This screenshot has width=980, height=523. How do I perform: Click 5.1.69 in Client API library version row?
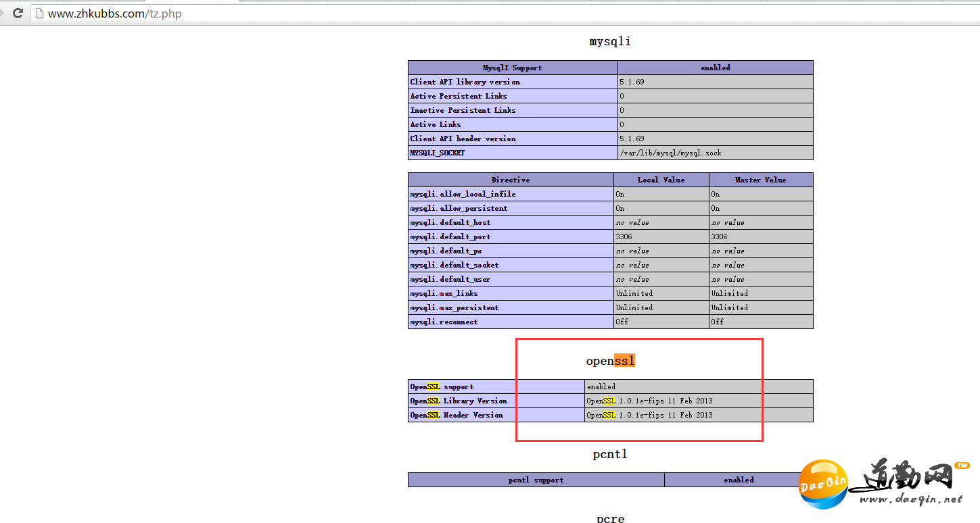[632, 82]
